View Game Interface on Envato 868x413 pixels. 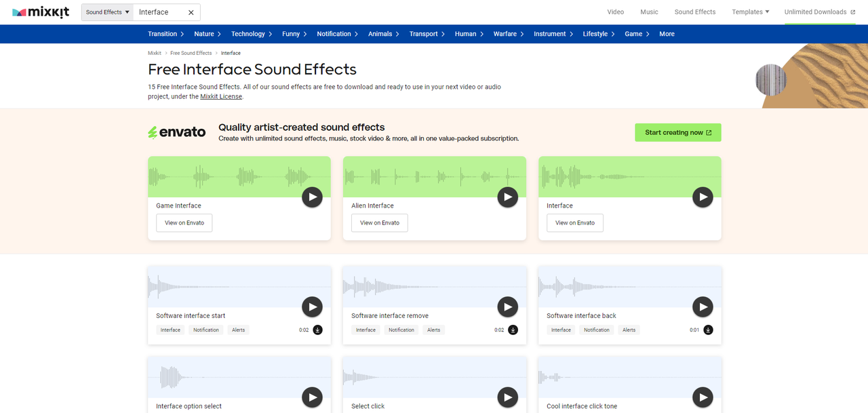coord(184,222)
